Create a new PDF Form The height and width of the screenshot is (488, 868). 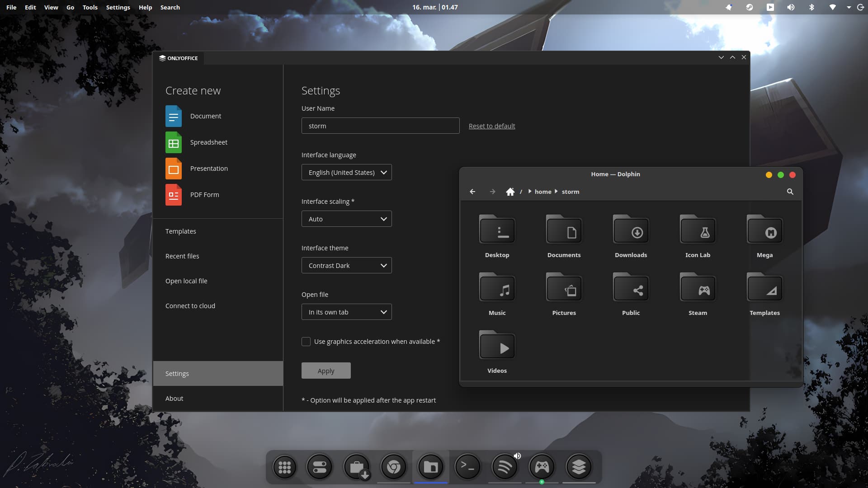[205, 194]
